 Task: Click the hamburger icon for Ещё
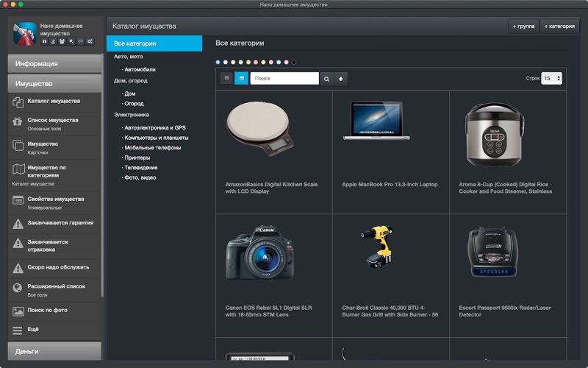[x=17, y=330]
